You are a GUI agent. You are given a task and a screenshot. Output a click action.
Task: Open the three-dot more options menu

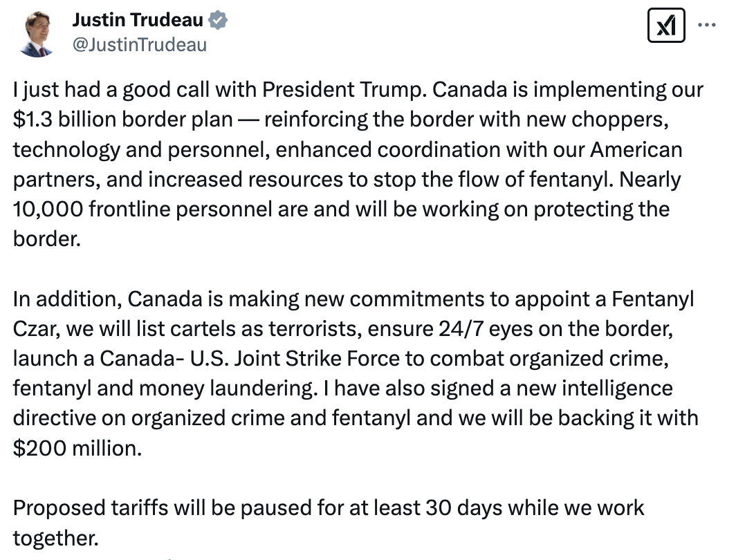point(707,25)
